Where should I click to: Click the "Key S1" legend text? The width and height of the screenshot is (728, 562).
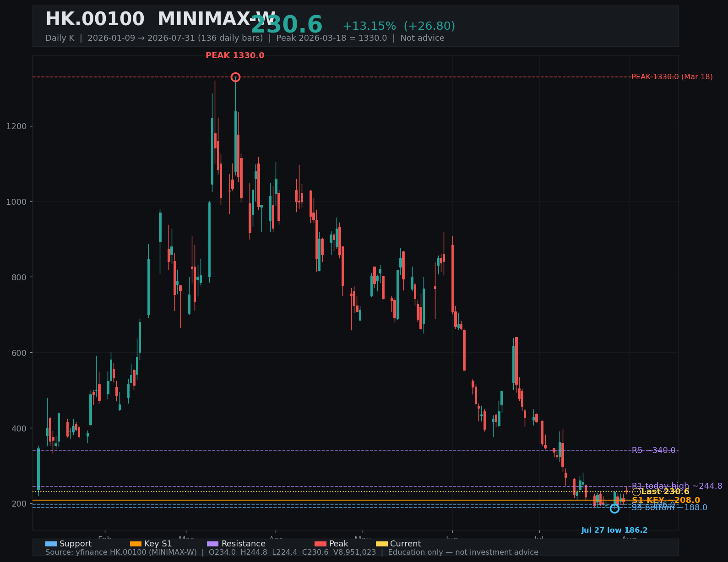coord(158,544)
